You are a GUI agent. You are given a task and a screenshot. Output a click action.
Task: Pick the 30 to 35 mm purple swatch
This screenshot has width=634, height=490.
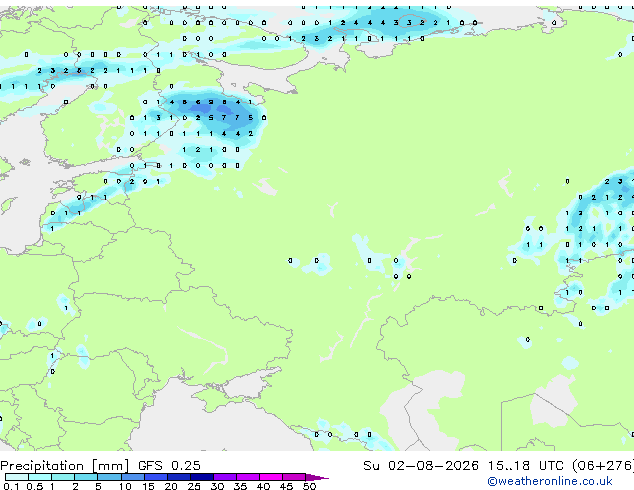225,477
